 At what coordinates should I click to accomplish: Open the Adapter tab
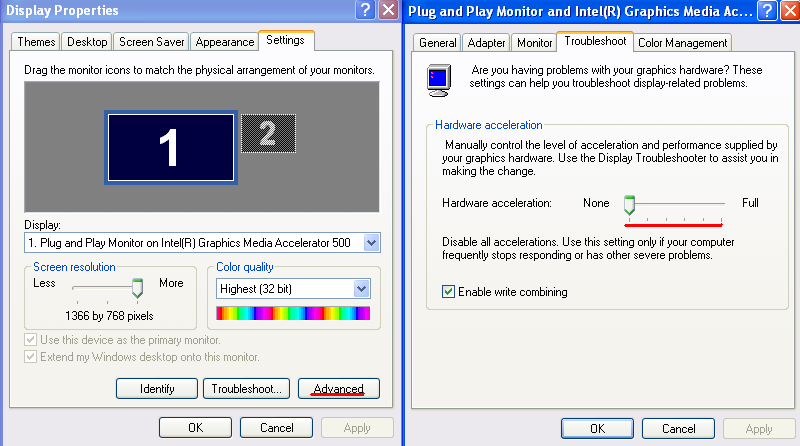point(486,43)
